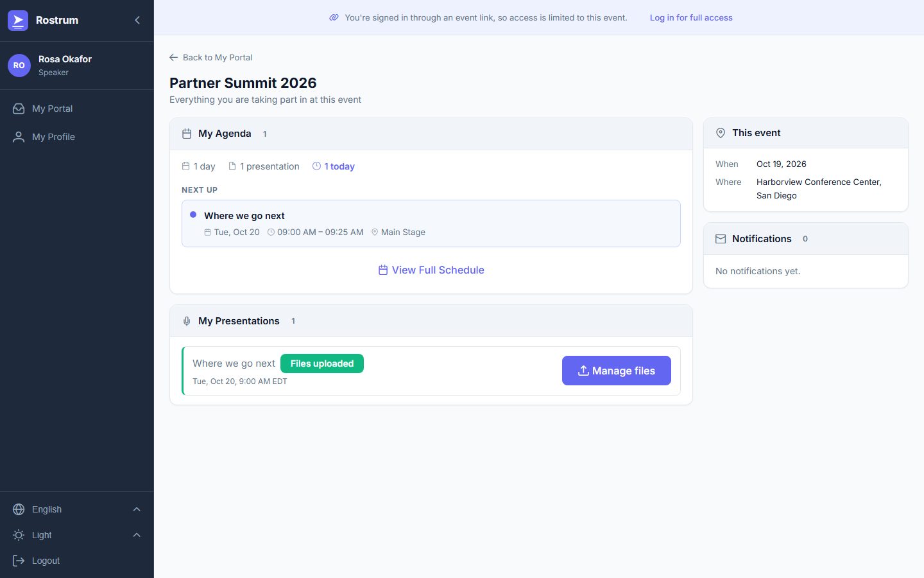Click the 1 today filter
The height and width of the screenshot is (578, 924).
pos(333,166)
